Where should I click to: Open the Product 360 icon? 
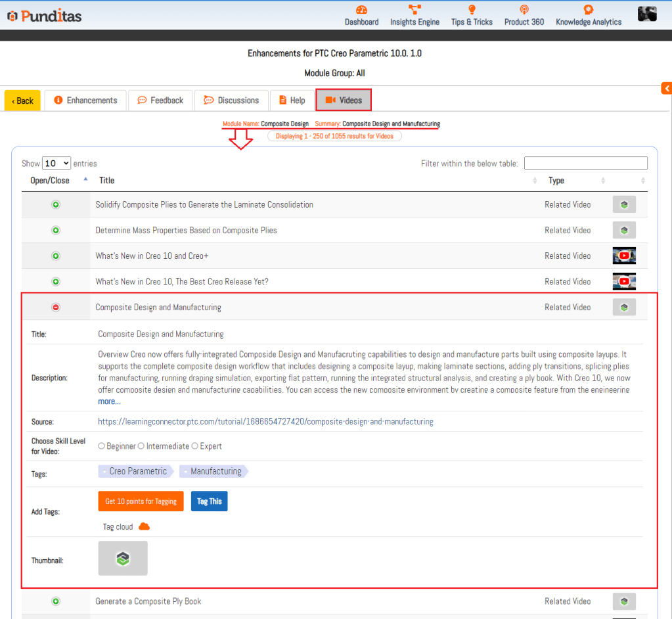tap(524, 10)
